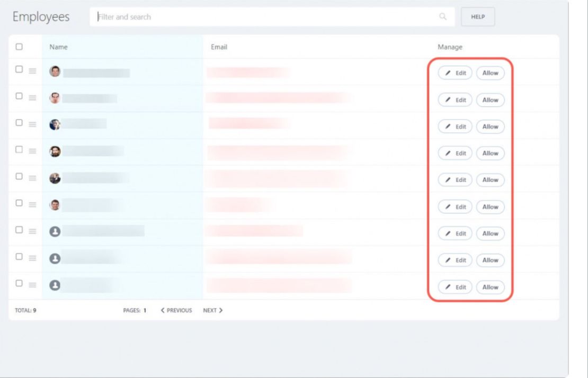This screenshot has width=588, height=378.
Task: Check the checkbox of the fifth employee row
Action: [x=19, y=176]
